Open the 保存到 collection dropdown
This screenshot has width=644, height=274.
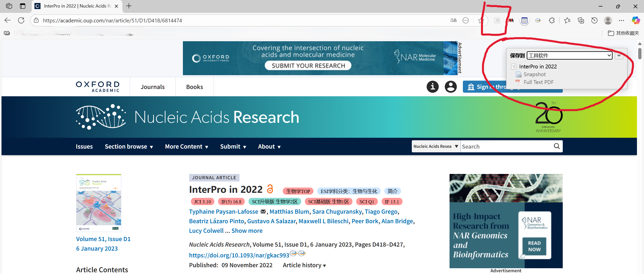[x=570, y=56]
